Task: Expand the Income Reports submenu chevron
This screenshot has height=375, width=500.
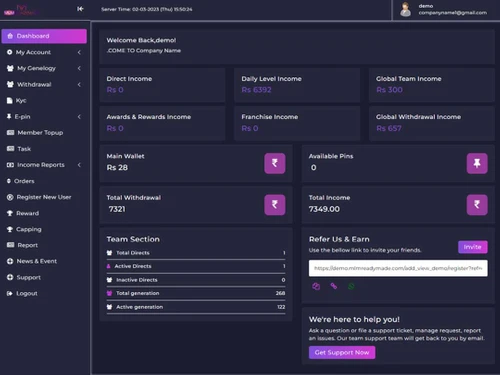Action: pyautogui.click(x=79, y=165)
